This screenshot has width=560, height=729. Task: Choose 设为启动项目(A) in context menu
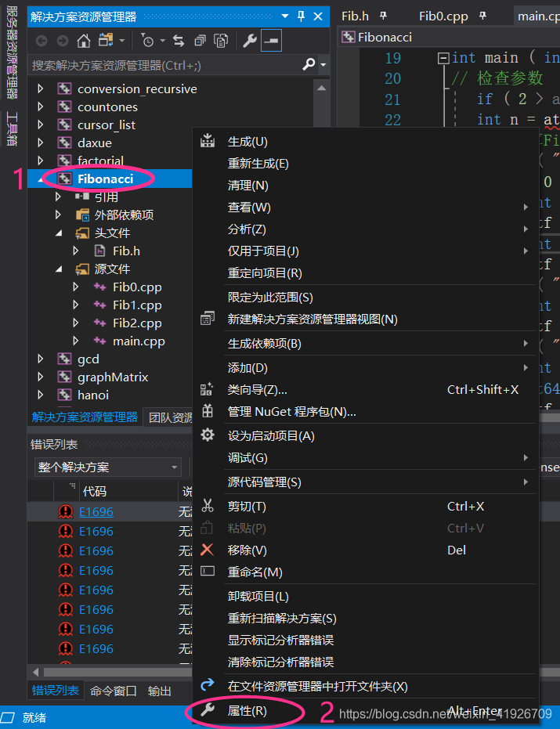(x=270, y=435)
